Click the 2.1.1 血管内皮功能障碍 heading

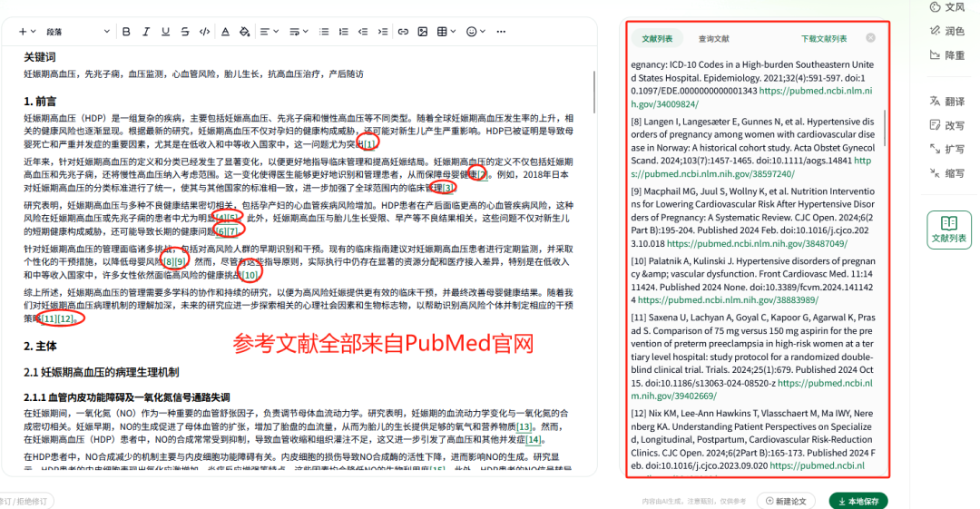coord(127,397)
